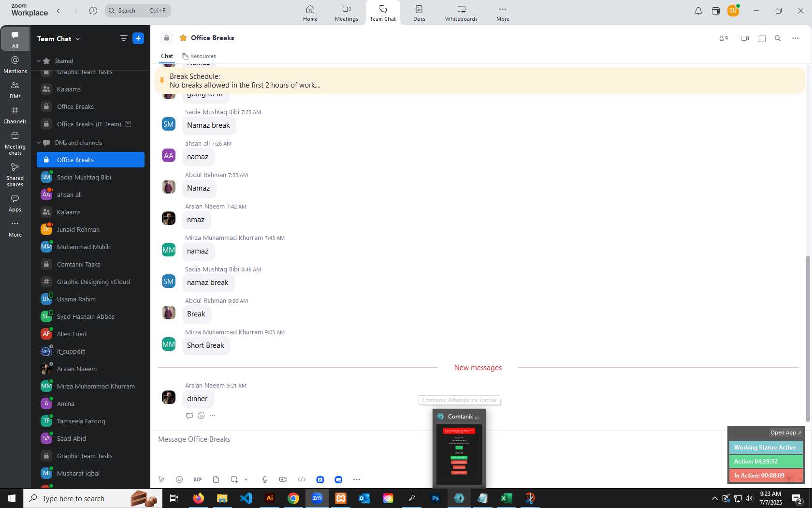
Task: Open the chat filter icon
Action: [x=124, y=38]
